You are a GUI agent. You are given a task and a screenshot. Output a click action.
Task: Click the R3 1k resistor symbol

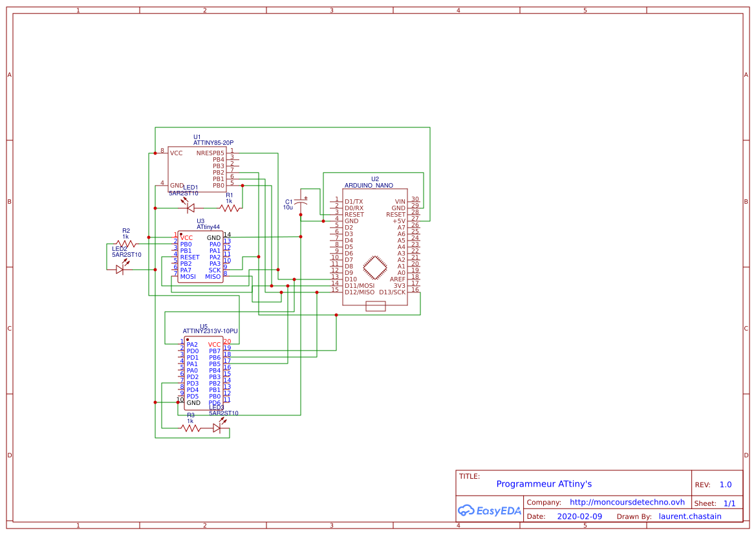[x=191, y=428]
